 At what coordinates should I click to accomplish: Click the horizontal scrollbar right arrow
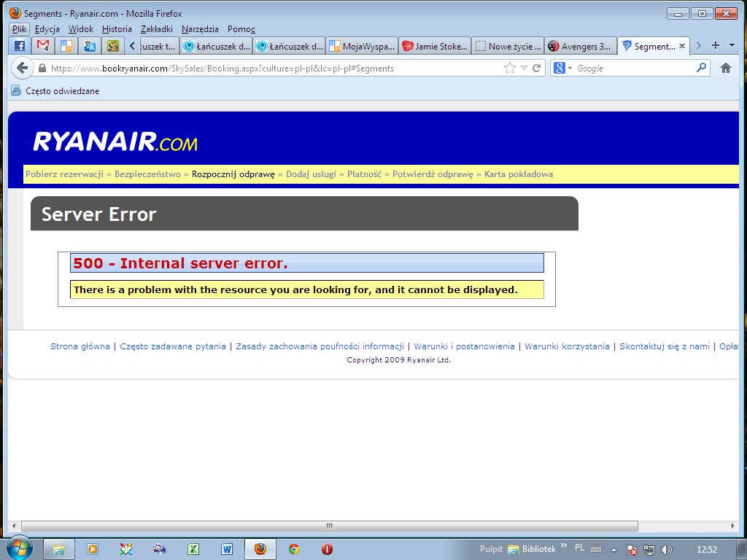[x=732, y=526]
